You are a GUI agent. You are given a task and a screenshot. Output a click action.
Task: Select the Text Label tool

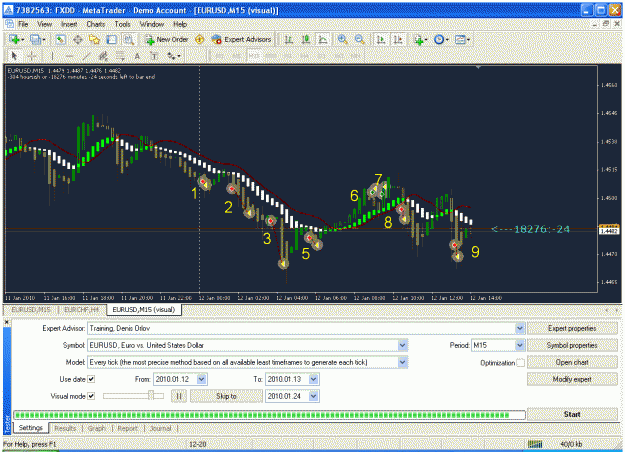tap(154, 56)
